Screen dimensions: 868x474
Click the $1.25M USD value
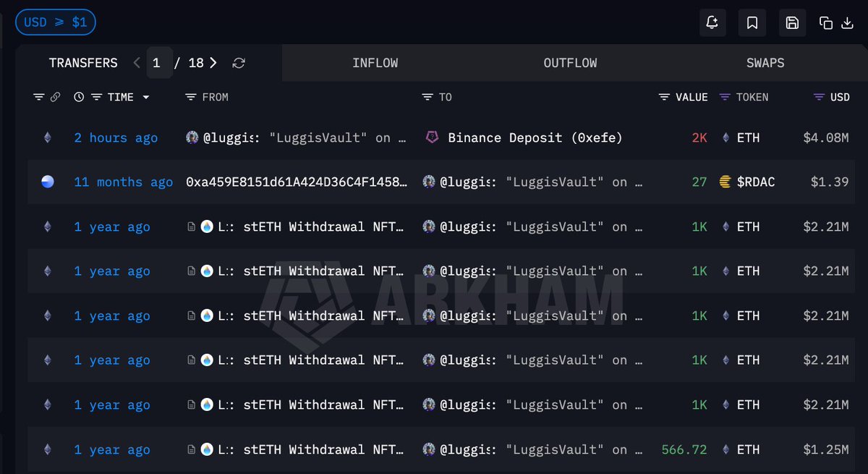click(x=825, y=449)
